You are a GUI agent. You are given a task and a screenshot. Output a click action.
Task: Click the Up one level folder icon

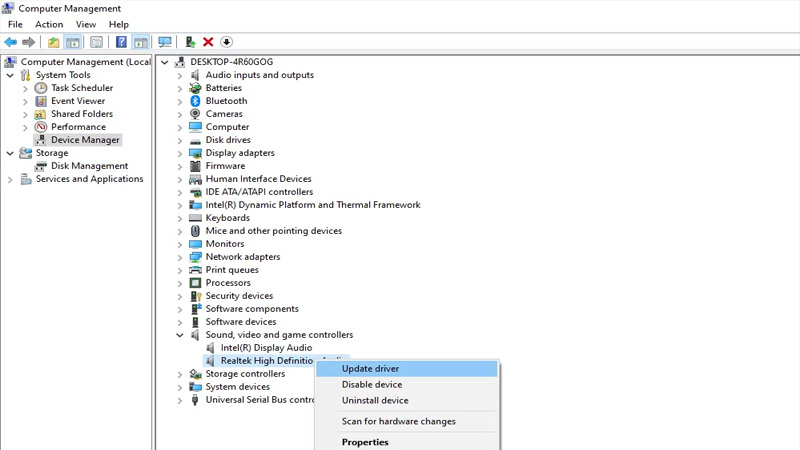click(x=53, y=42)
